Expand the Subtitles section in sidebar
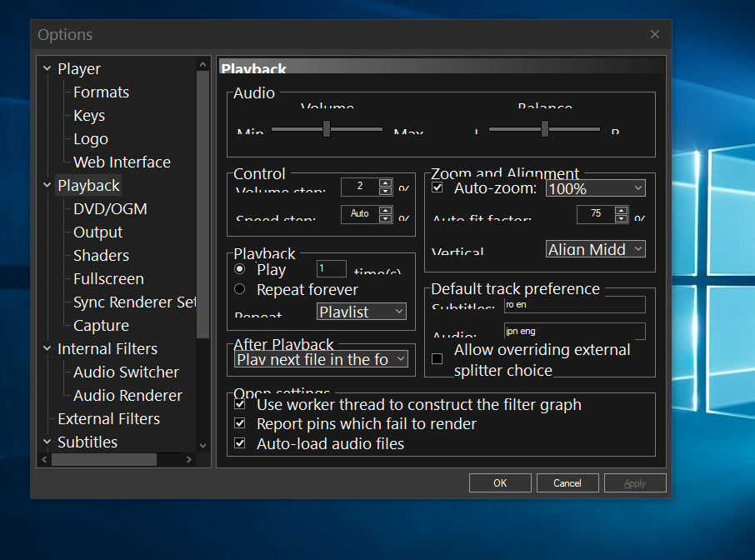The height and width of the screenshot is (560, 755). (x=47, y=442)
